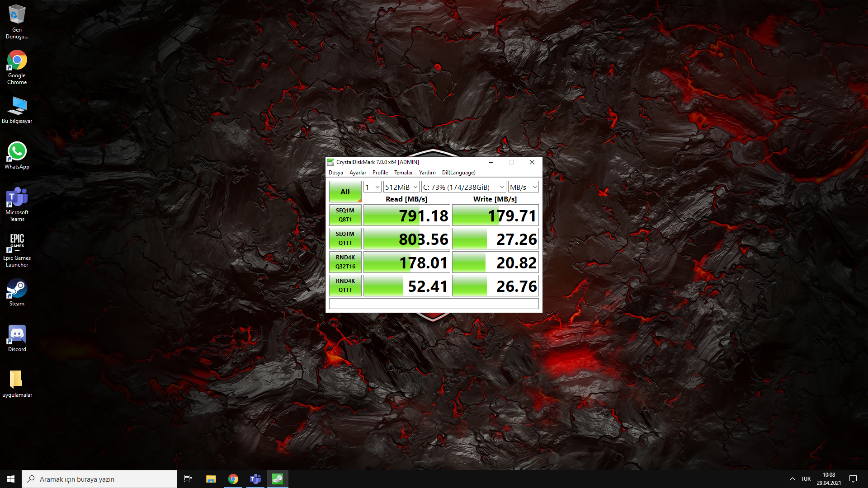Open WhatsApp desktop icon

coord(17,152)
